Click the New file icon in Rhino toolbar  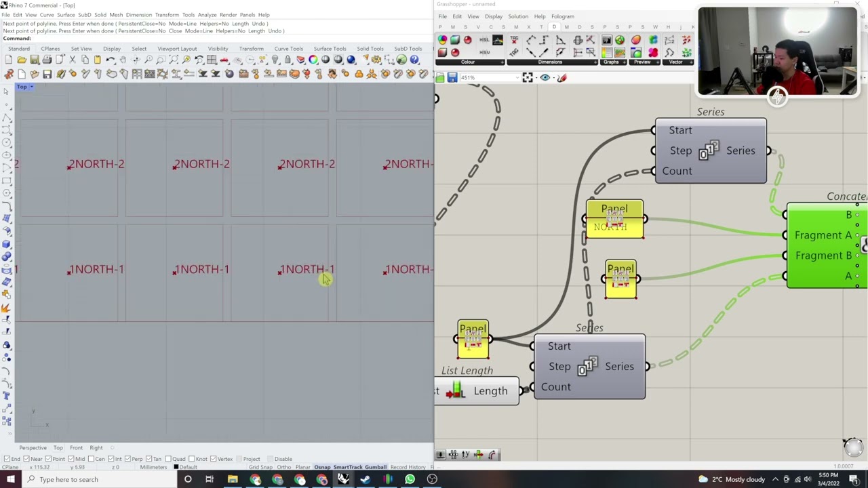coord(9,60)
